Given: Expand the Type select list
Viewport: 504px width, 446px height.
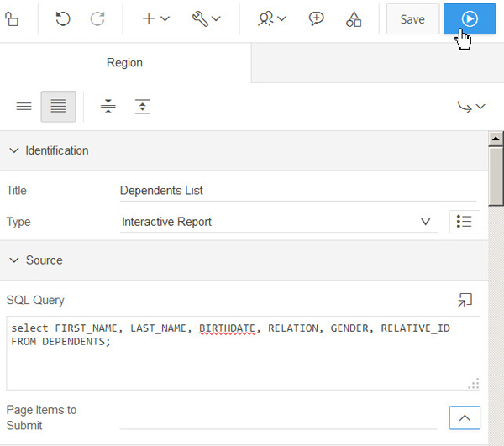Looking at the screenshot, I should pos(277,222).
